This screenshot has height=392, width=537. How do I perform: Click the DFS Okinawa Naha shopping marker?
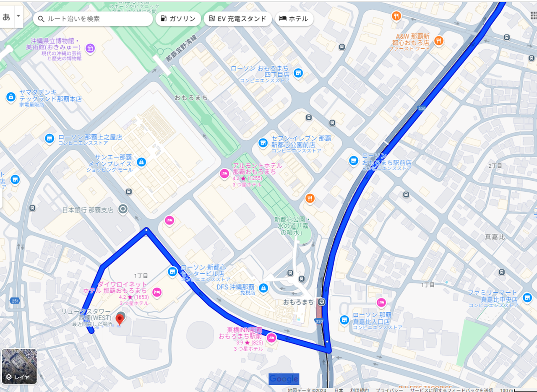click(263, 288)
